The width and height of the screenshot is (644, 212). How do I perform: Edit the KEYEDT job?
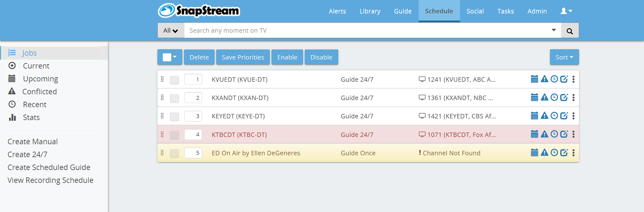(x=564, y=116)
